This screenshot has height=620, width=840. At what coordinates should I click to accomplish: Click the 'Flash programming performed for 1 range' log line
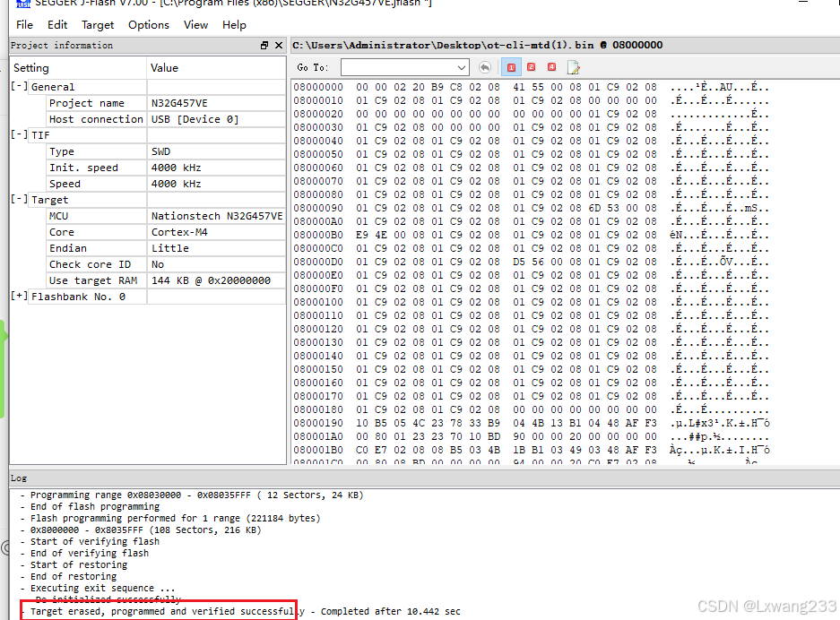tap(175, 518)
